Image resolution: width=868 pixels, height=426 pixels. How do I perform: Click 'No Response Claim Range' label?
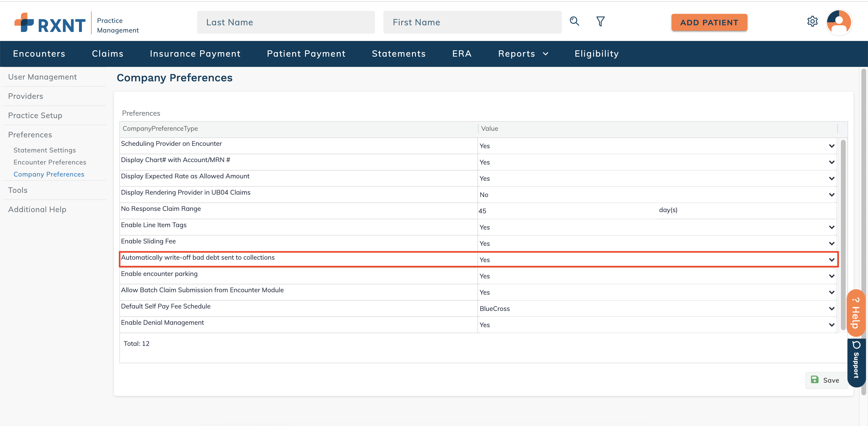point(161,209)
